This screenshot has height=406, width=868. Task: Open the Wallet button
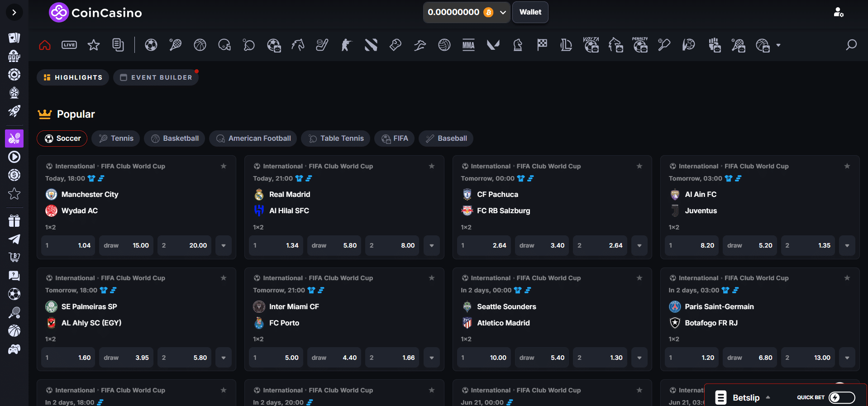[x=530, y=12]
